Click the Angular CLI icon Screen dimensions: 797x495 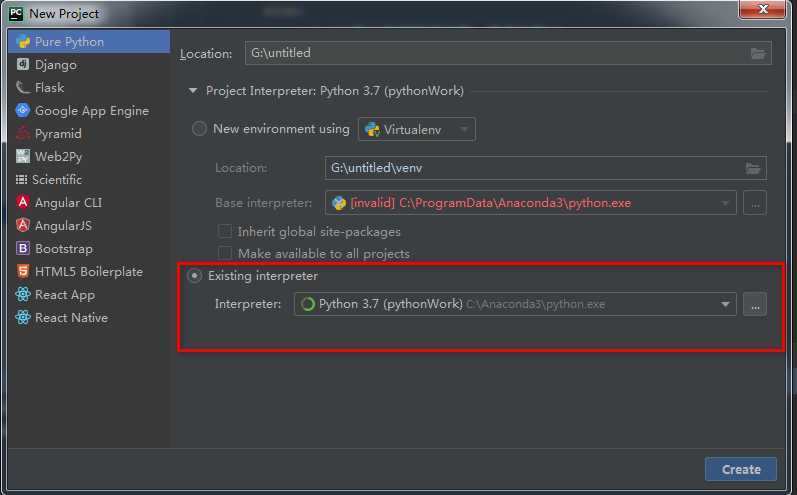(23, 202)
